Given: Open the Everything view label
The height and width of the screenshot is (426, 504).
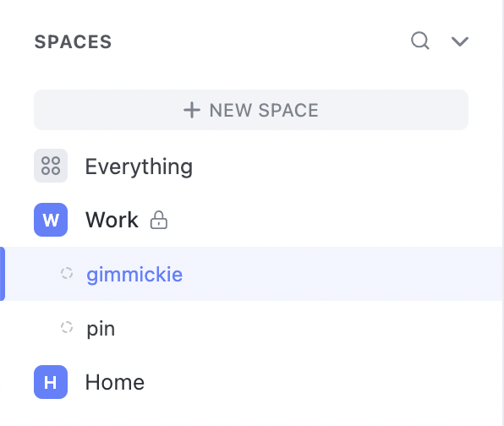Looking at the screenshot, I should [x=139, y=167].
